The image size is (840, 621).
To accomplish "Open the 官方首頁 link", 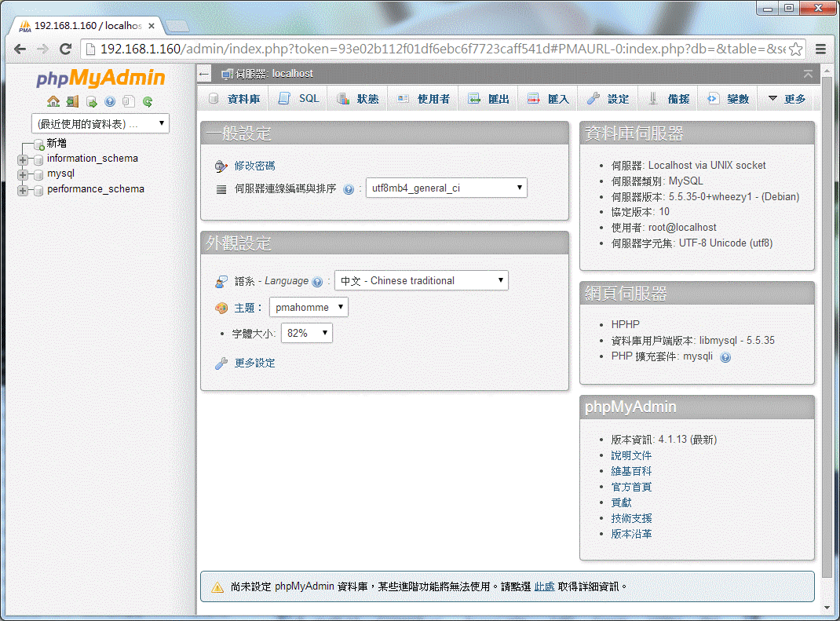I will (631, 487).
